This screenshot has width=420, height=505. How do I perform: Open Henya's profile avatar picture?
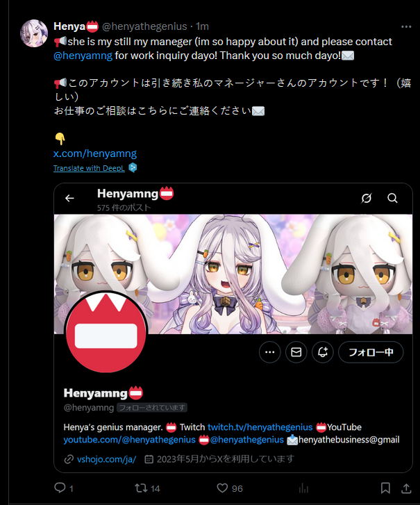[x=34, y=33]
